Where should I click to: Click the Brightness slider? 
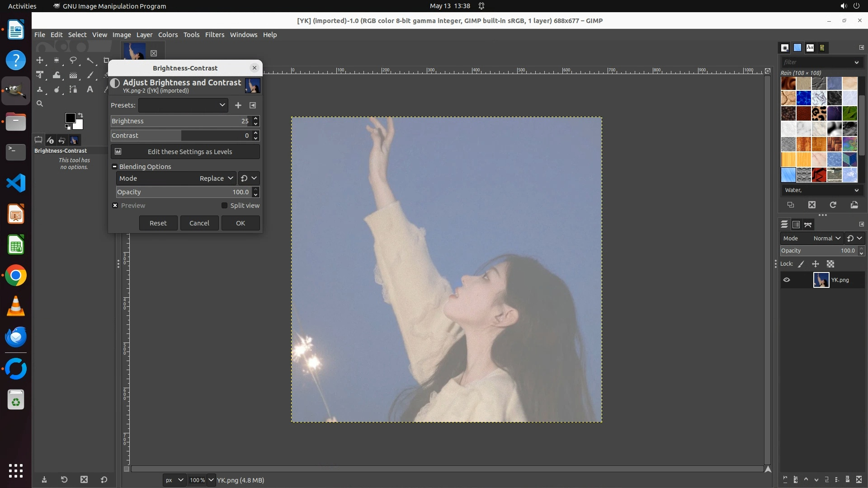click(181, 121)
